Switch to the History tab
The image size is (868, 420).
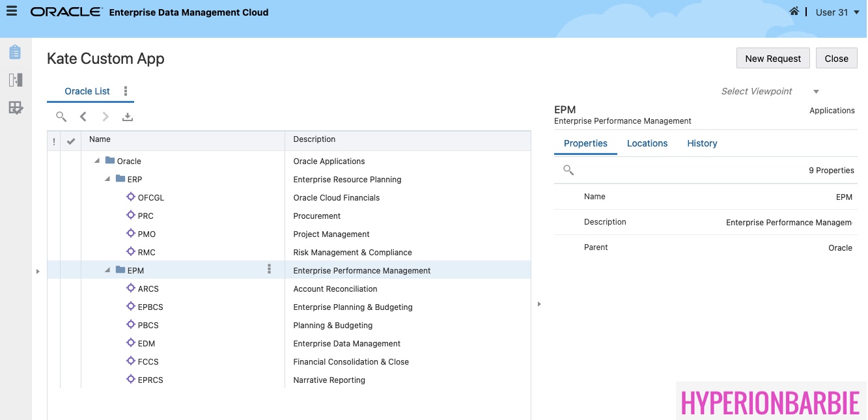click(702, 143)
